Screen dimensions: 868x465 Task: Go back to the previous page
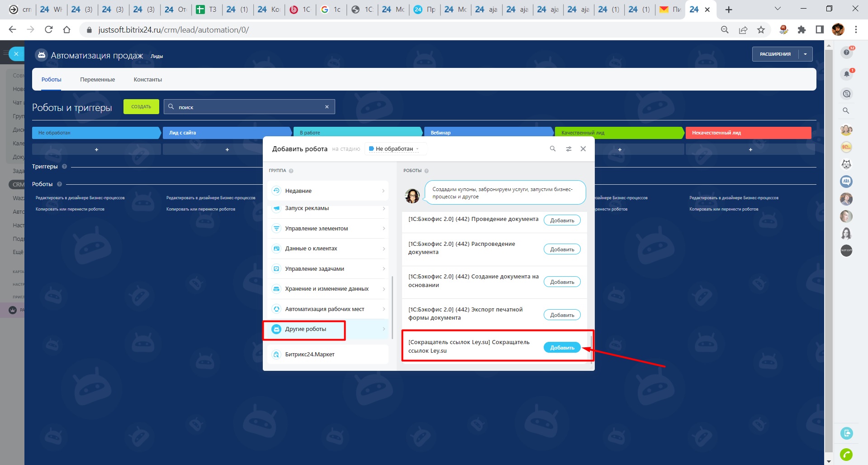point(12,30)
